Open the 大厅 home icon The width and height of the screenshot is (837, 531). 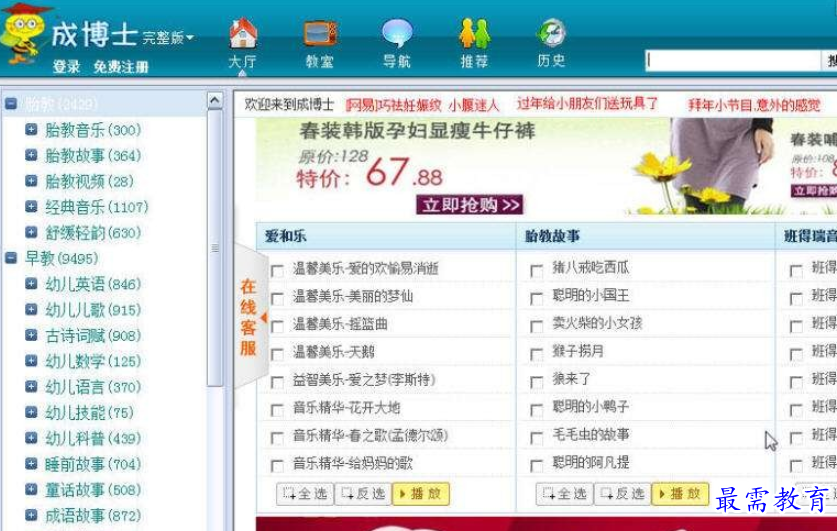click(243, 34)
